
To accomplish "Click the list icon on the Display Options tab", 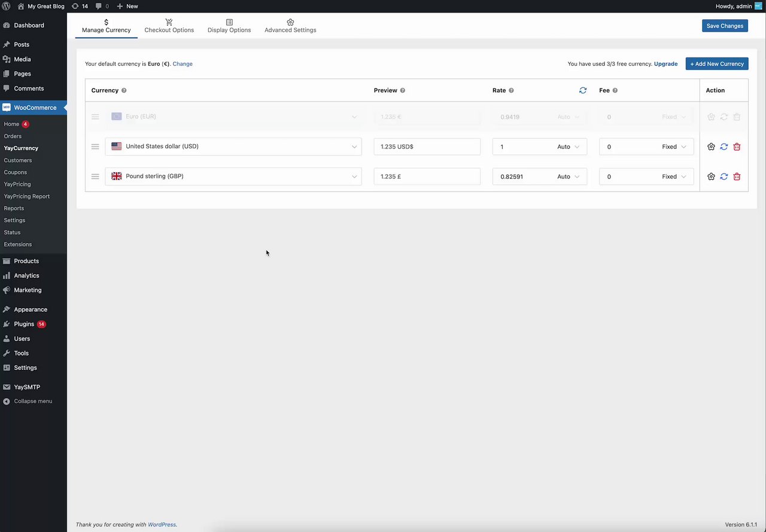I will [x=229, y=22].
